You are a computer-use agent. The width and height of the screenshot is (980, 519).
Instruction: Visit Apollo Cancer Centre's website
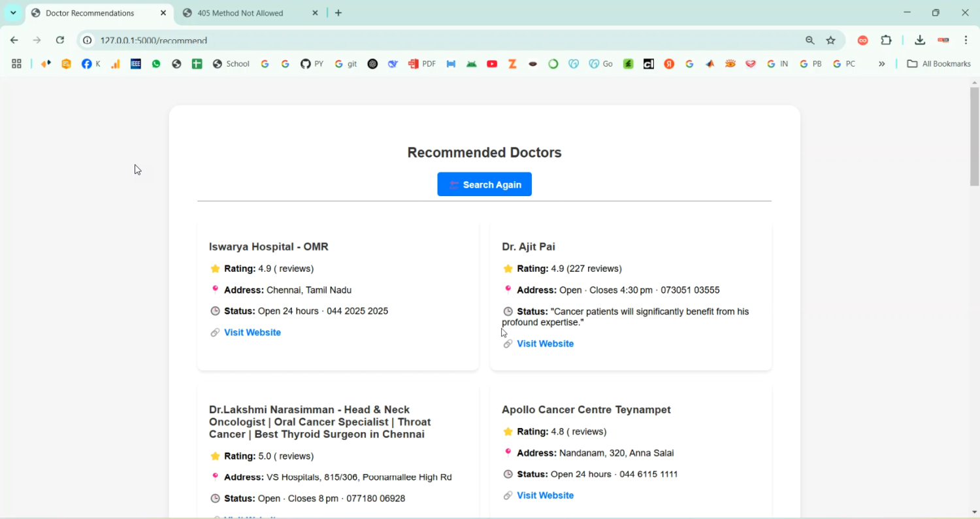coord(545,495)
